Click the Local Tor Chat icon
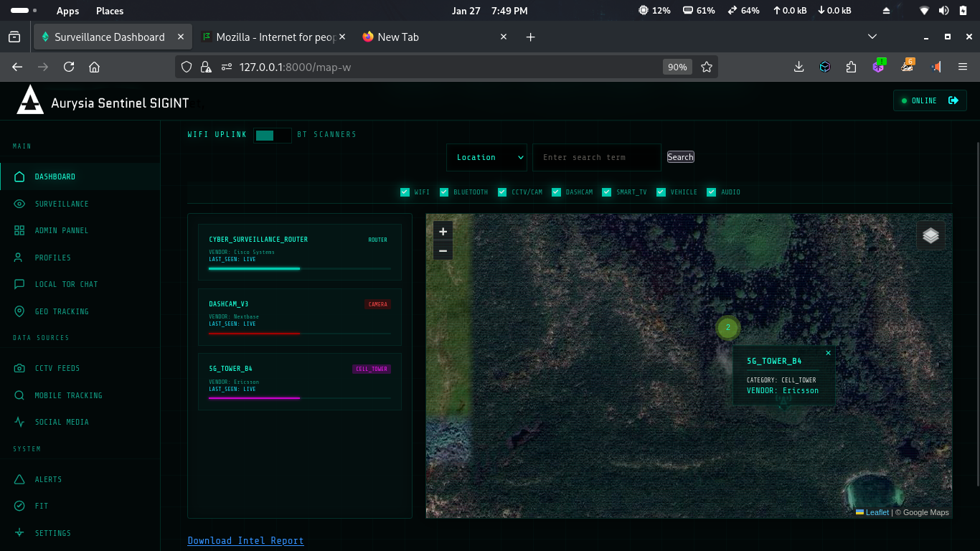This screenshot has width=980, height=551. click(x=19, y=284)
